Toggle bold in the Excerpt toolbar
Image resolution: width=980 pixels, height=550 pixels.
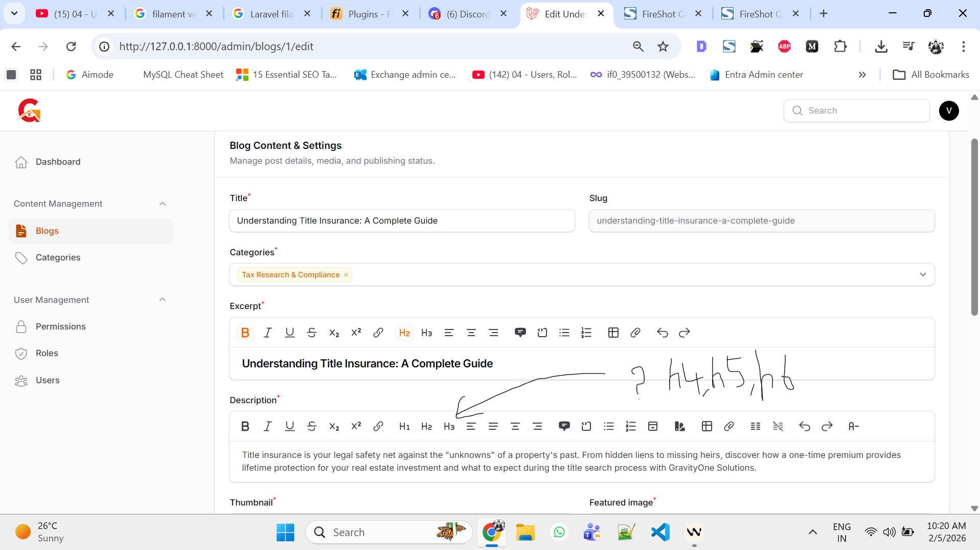(x=245, y=333)
